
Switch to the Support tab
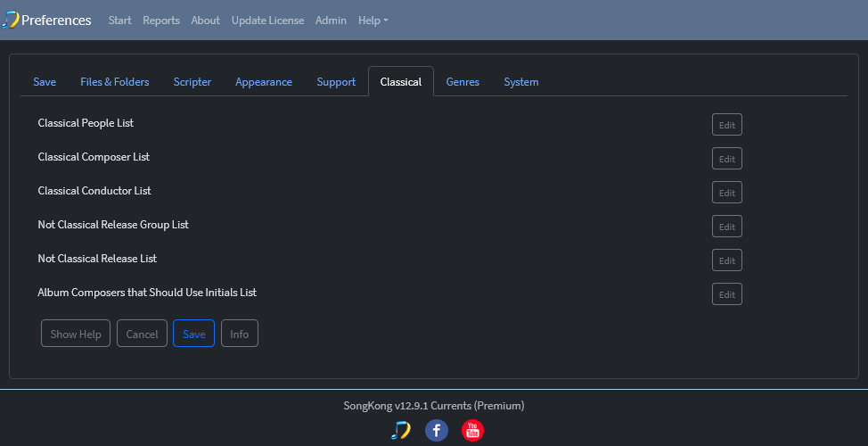(x=336, y=81)
